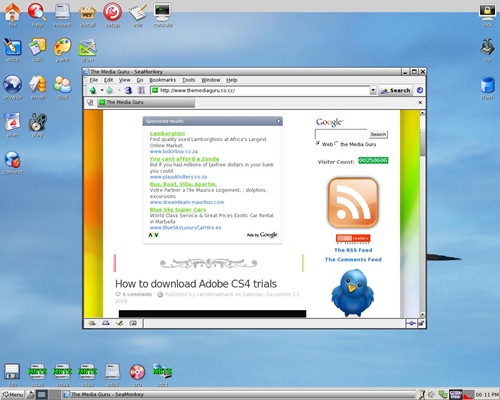Screen dimensions: 500x400
Task: Go forward with the Forward arrow
Action: pyautogui.click(x=110, y=90)
